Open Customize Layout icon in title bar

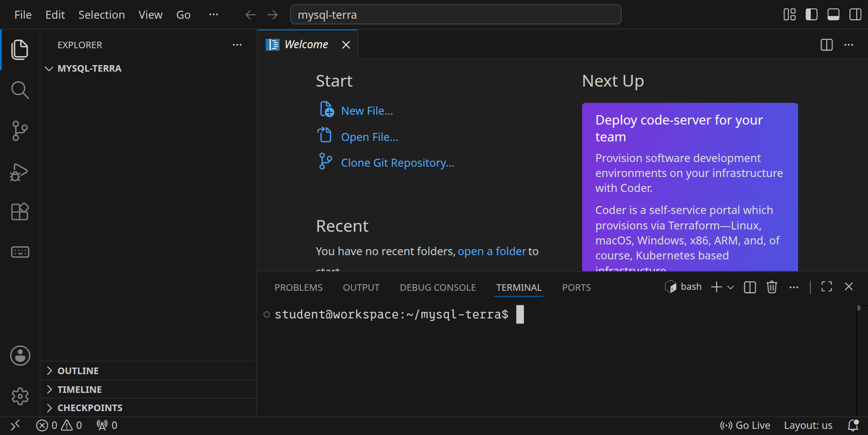click(x=790, y=15)
